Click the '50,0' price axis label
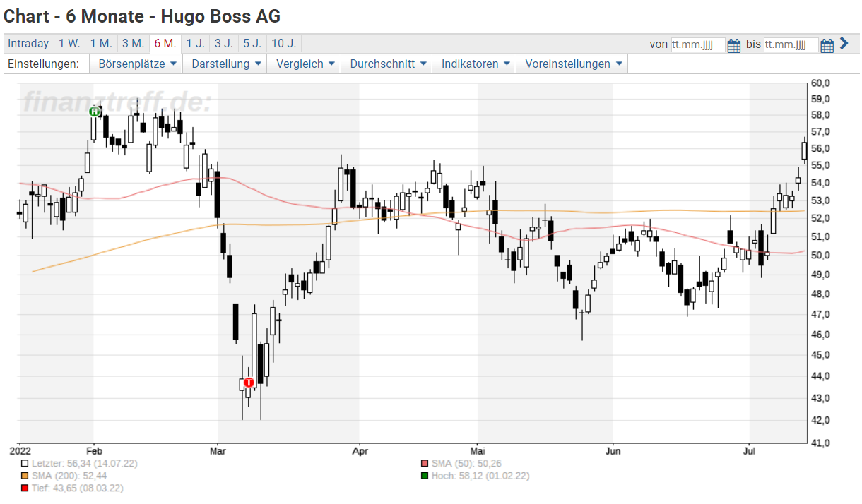Image resolution: width=862 pixels, height=504 pixels. [x=820, y=255]
